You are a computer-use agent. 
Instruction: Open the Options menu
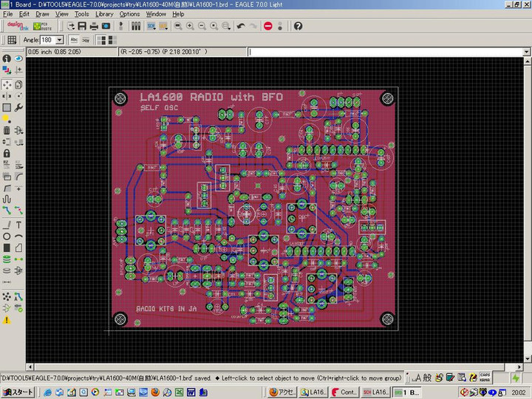click(129, 14)
